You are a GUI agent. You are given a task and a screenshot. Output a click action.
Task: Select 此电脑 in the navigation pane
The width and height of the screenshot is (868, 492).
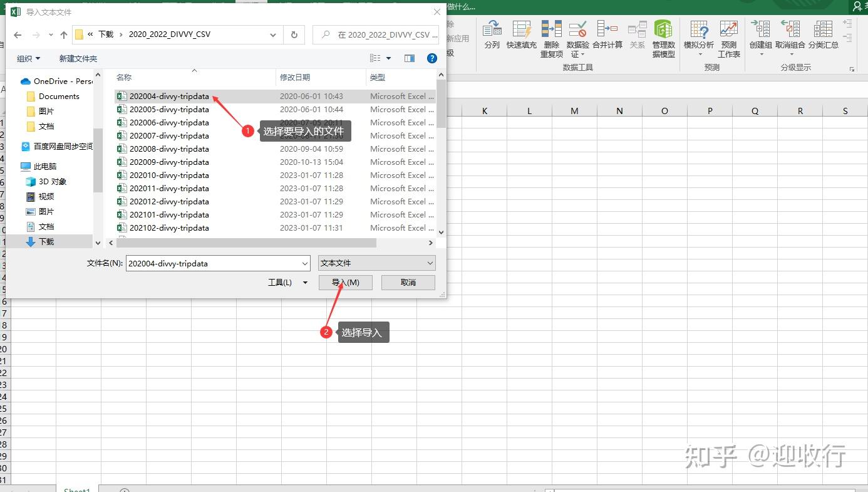tap(39, 167)
